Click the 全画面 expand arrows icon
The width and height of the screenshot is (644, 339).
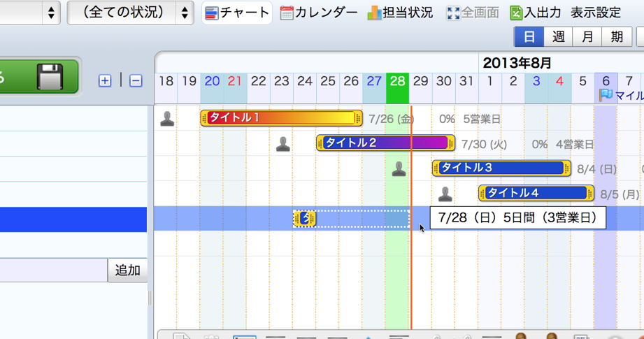pyautogui.click(x=453, y=13)
